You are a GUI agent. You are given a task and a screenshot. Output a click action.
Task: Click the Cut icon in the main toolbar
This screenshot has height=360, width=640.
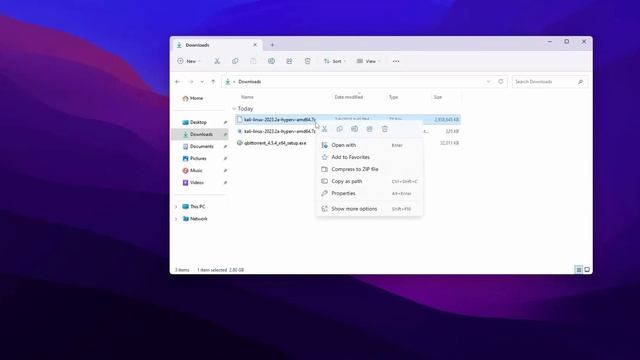click(x=217, y=61)
